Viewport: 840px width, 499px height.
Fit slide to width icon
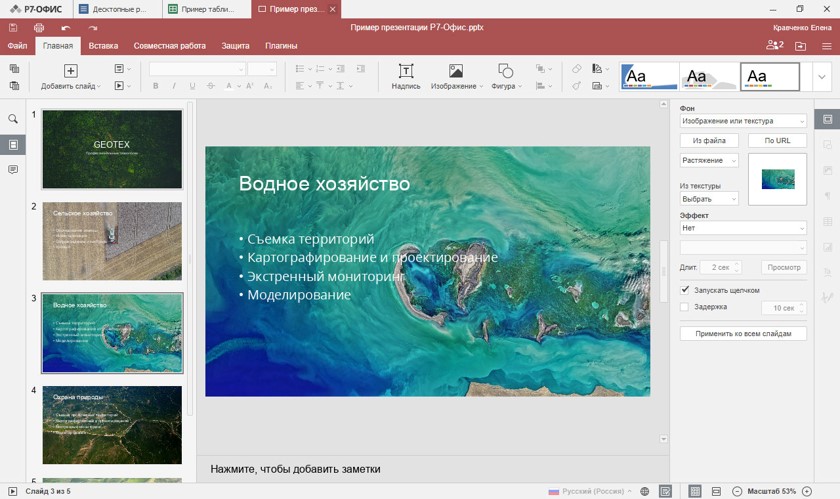click(716, 491)
